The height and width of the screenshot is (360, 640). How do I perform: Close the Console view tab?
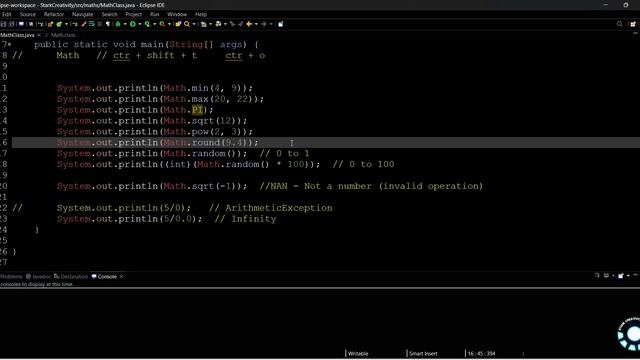pos(121,276)
